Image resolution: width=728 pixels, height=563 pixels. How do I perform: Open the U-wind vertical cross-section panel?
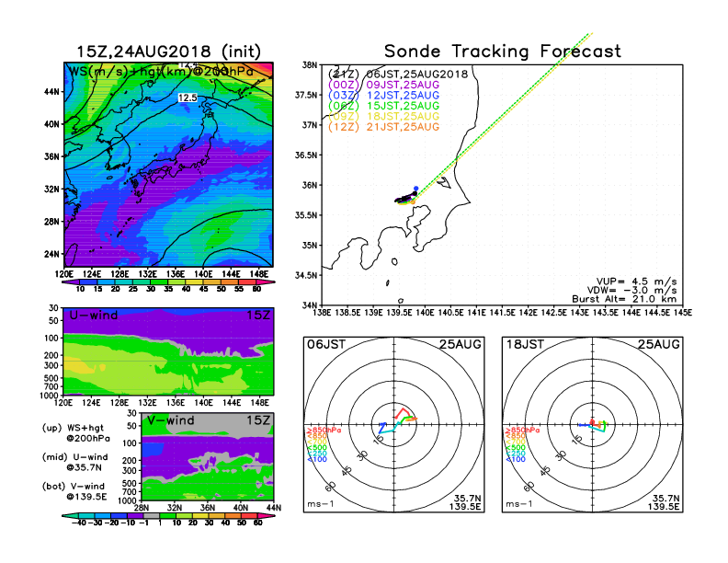[x=168, y=351]
